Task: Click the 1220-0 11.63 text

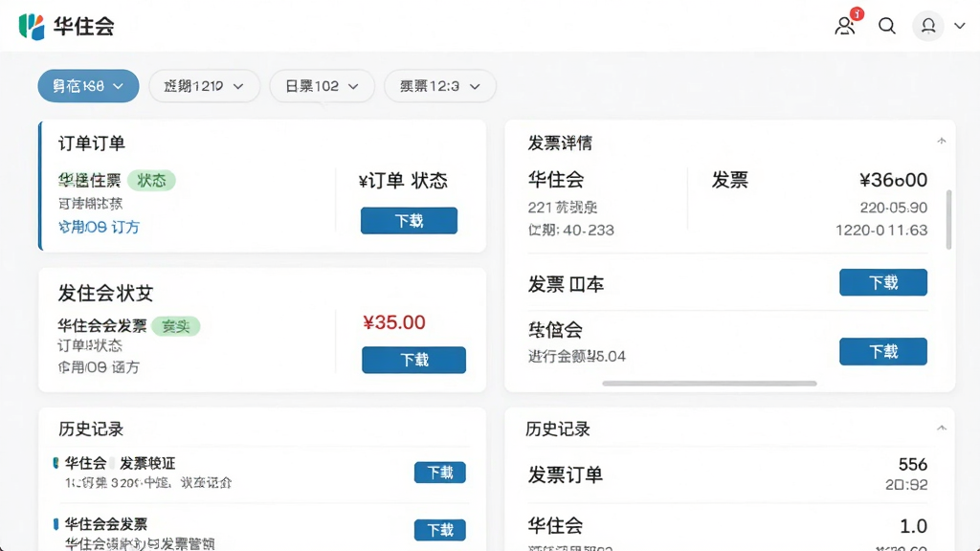Action: (881, 230)
